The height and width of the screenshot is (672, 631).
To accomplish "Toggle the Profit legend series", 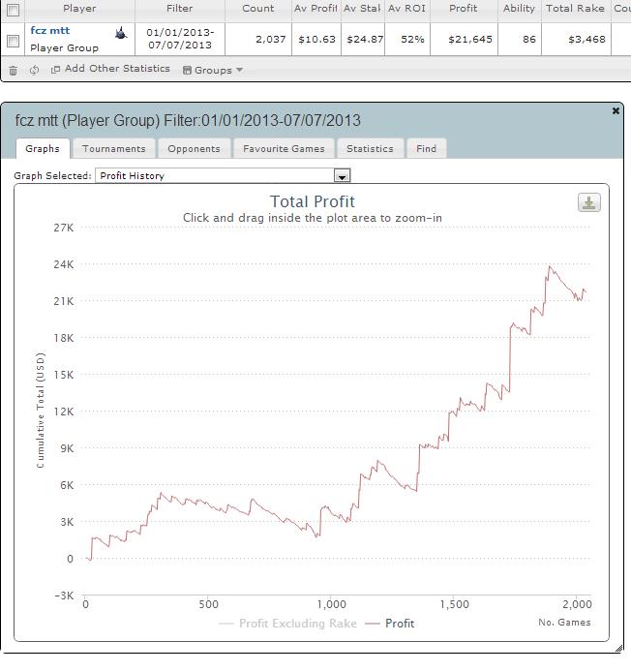I will pyautogui.click(x=389, y=624).
